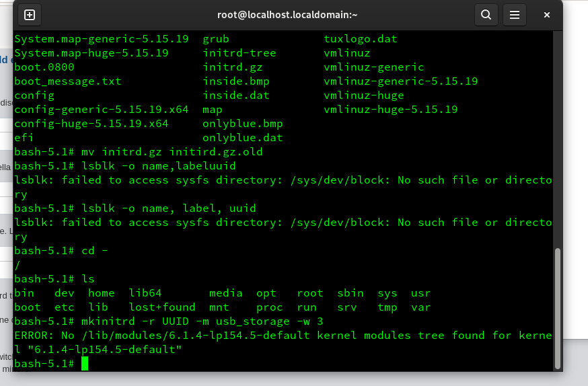Click the terminal title 'root@localhost.localdomain:~'
Viewport: 588px width, 386px height.
[x=287, y=15]
